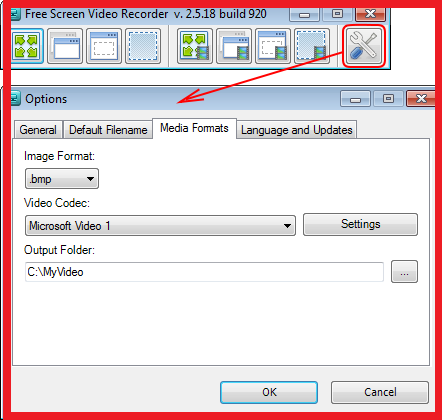Open the Video Codec Microsoft Video 1 dropdown

coord(160,226)
